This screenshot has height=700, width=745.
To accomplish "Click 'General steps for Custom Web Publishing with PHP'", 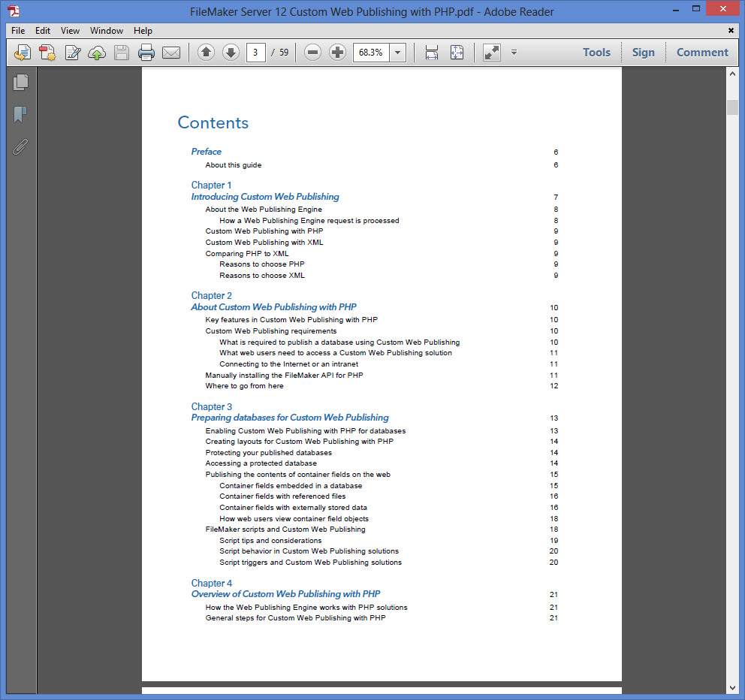I will pos(295,618).
